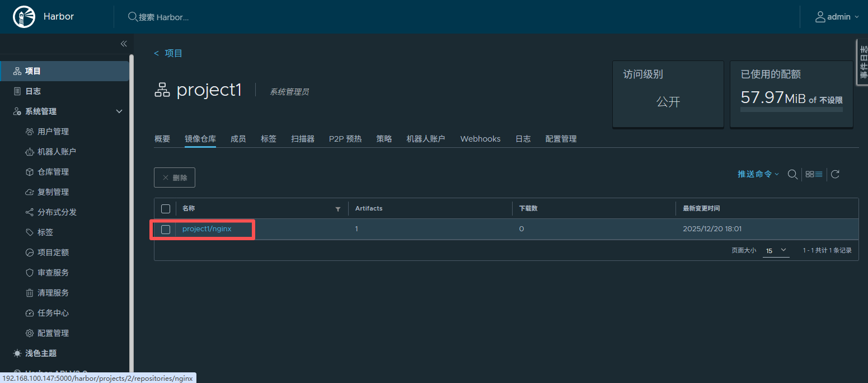Click the filter icon in 名称 column
The width and height of the screenshot is (868, 383).
pyautogui.click(x=337, y=209)
